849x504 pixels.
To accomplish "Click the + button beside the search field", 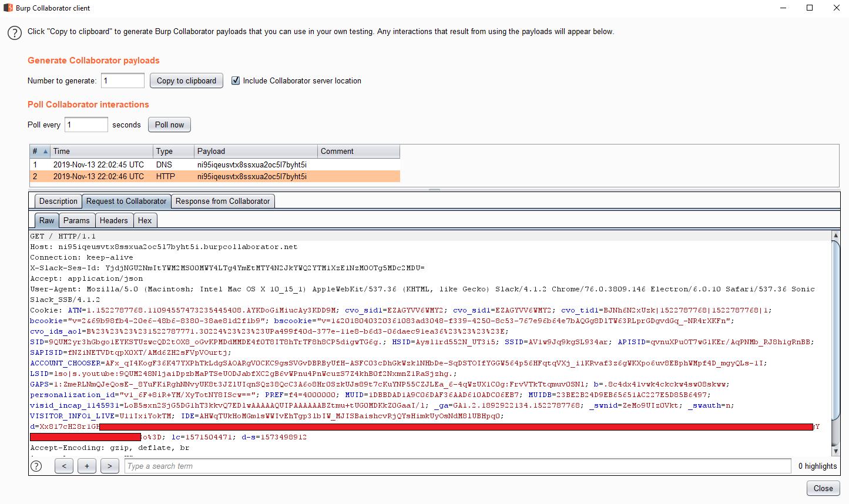I will pyautogui.click(x=87, y=466).
